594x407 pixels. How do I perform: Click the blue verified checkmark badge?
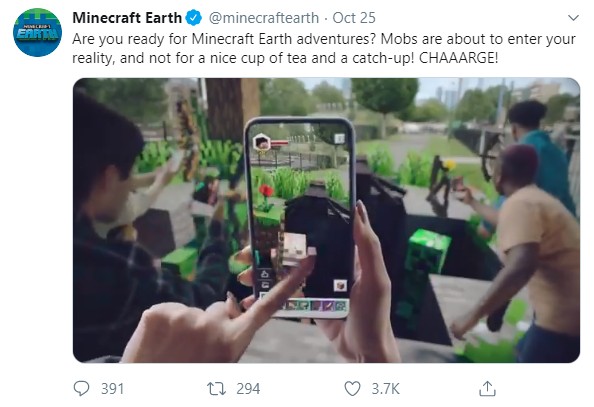(194, 18)
